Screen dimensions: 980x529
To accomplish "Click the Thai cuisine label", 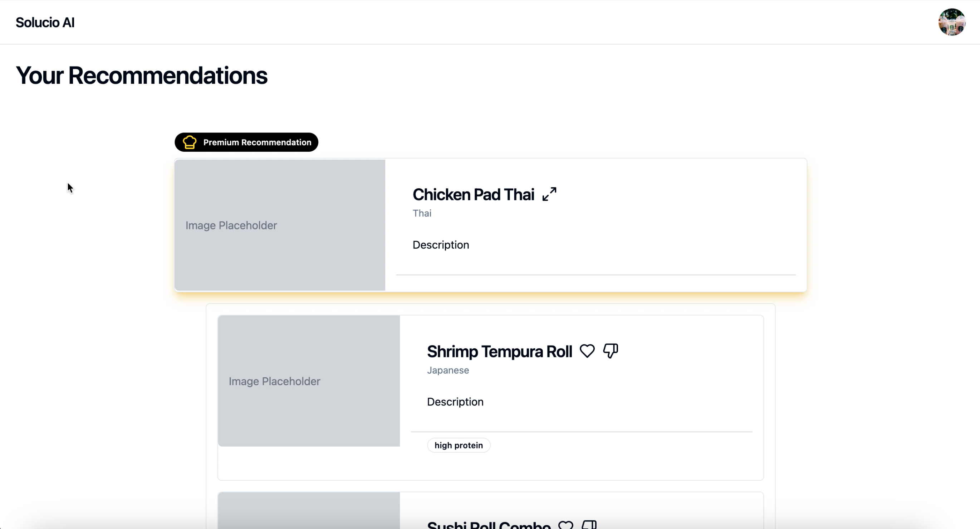I will click(x=422, y=213).
